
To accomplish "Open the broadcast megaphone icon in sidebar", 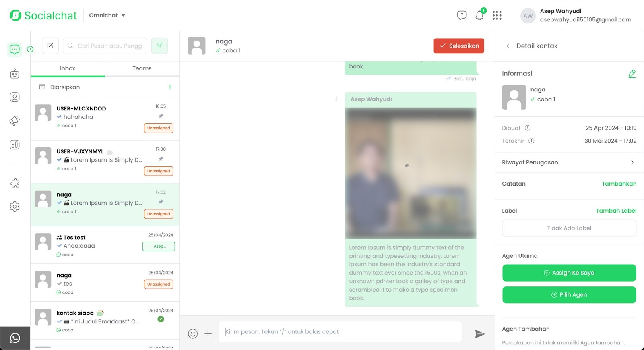I will (15, 121).
